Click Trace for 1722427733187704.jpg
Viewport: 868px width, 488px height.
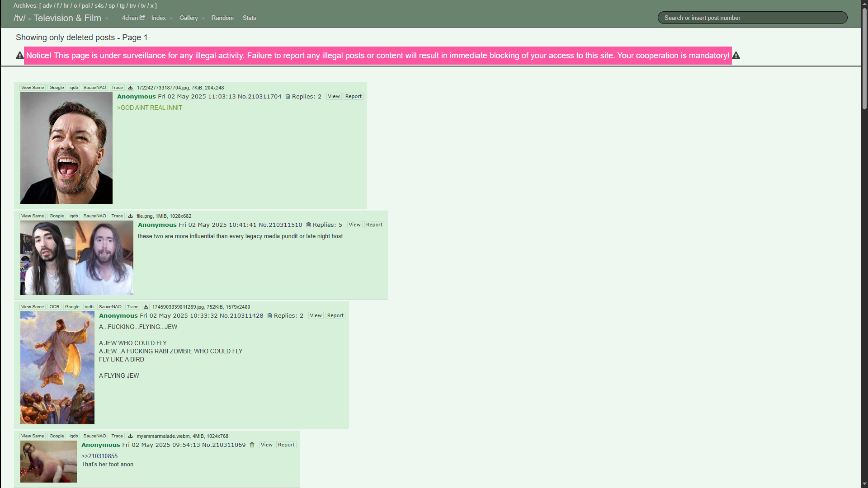coord(117,88)
